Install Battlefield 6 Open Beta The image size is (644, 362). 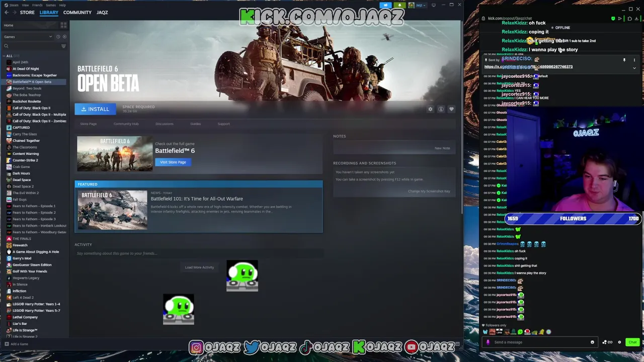95,109
